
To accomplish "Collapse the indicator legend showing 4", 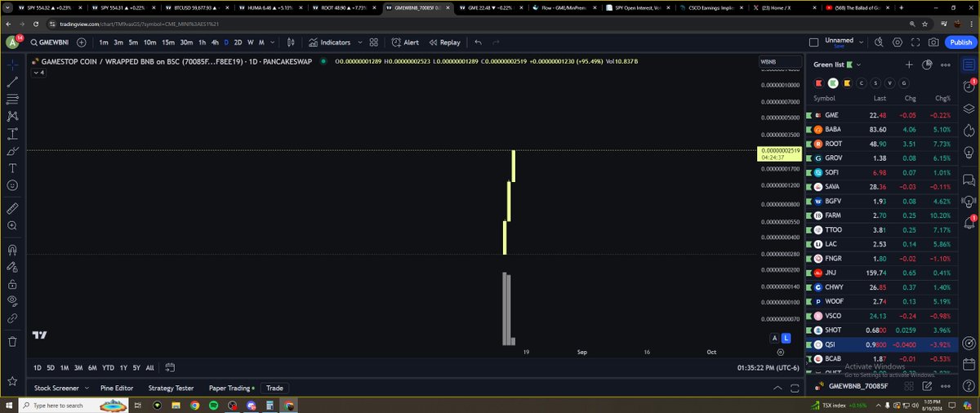I will pyautogui.click(x=38, y=73).
